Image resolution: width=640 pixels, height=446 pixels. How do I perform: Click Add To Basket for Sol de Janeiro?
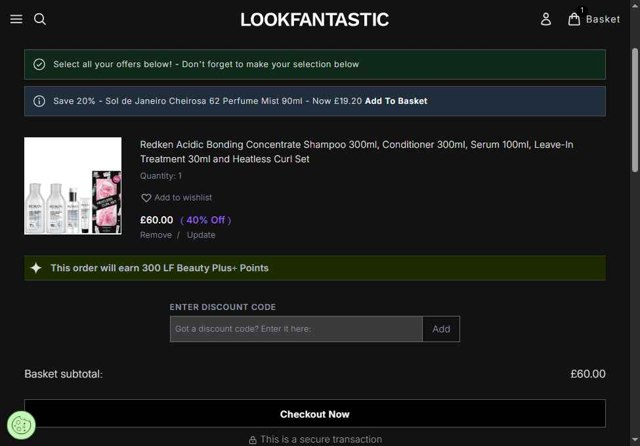tap(396, 101)
